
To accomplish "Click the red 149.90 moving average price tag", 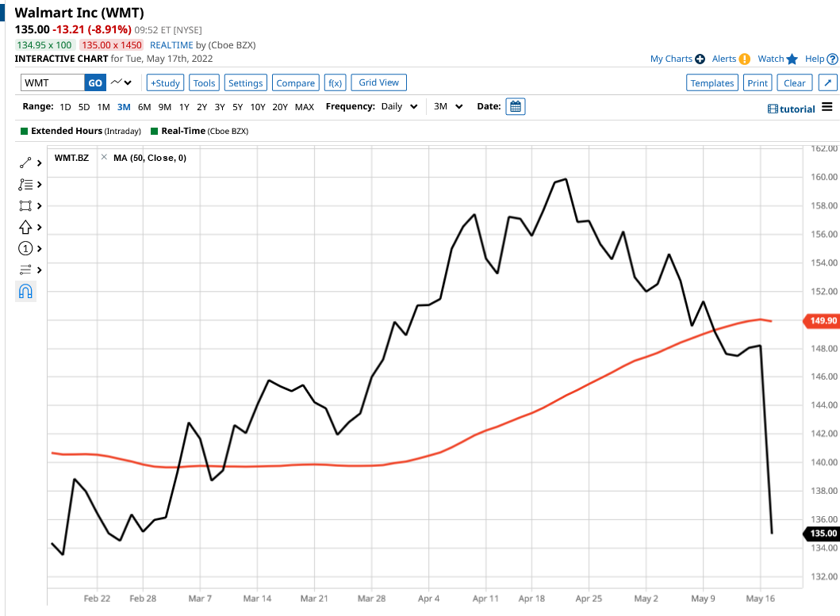I will click(x=821, y=321).
